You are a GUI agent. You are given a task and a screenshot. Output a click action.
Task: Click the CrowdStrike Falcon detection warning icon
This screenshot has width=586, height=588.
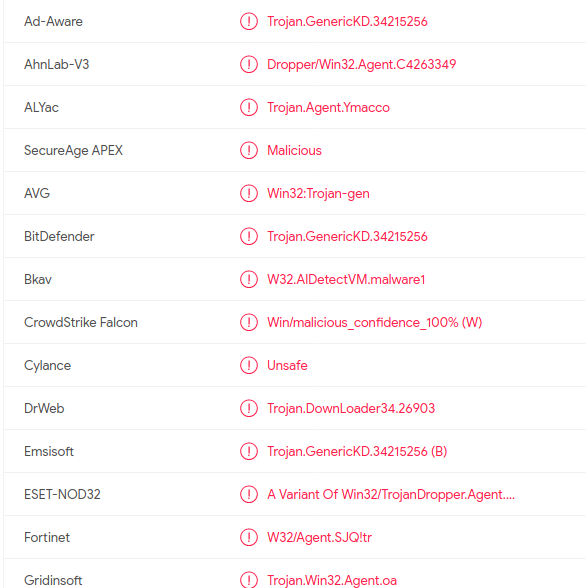pos(249,322)
